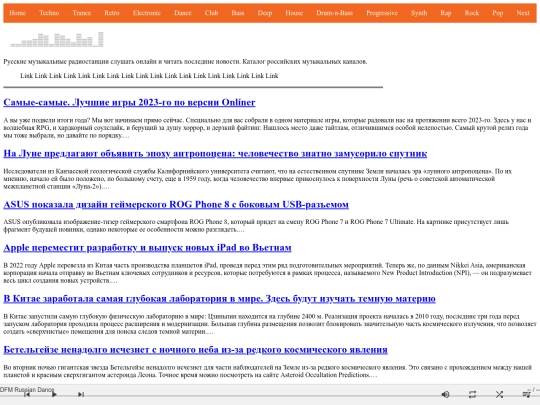
Task: Play the DFM Russian Dance stream
Action: tap(54, 394)
